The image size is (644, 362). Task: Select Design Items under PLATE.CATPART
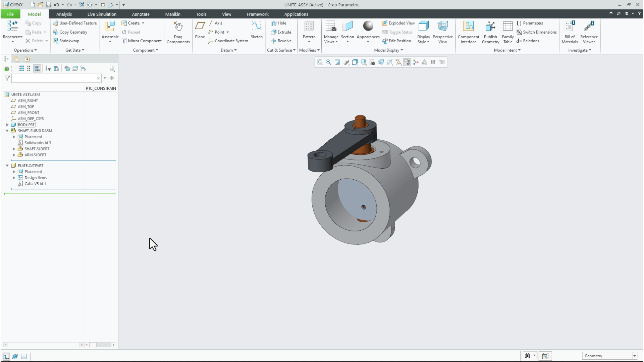tap(36, 178)
